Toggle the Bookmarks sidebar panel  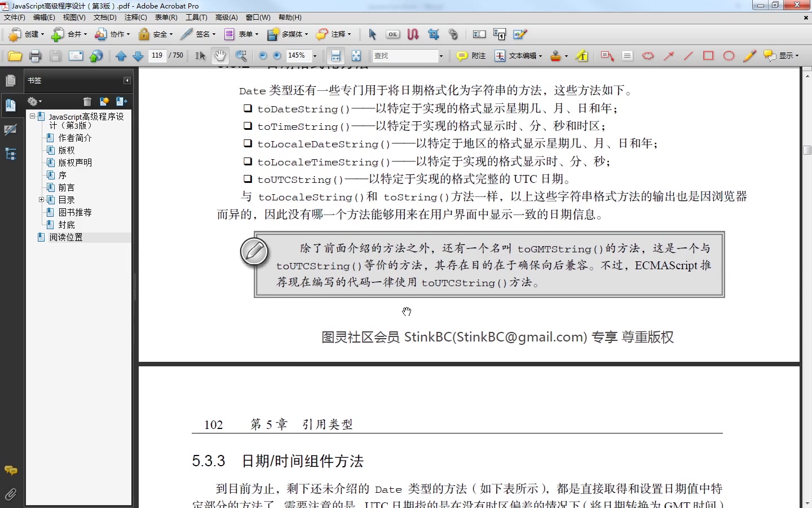[x=11, y=105]
